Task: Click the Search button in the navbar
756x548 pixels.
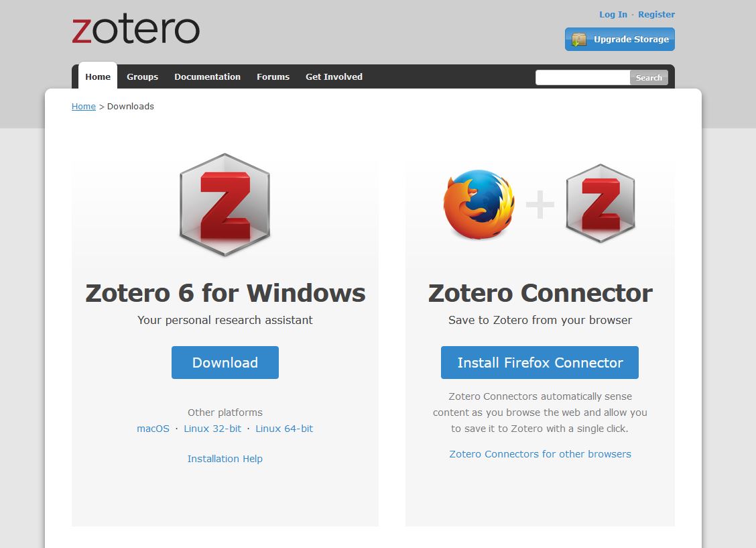Action: point(648,77)
